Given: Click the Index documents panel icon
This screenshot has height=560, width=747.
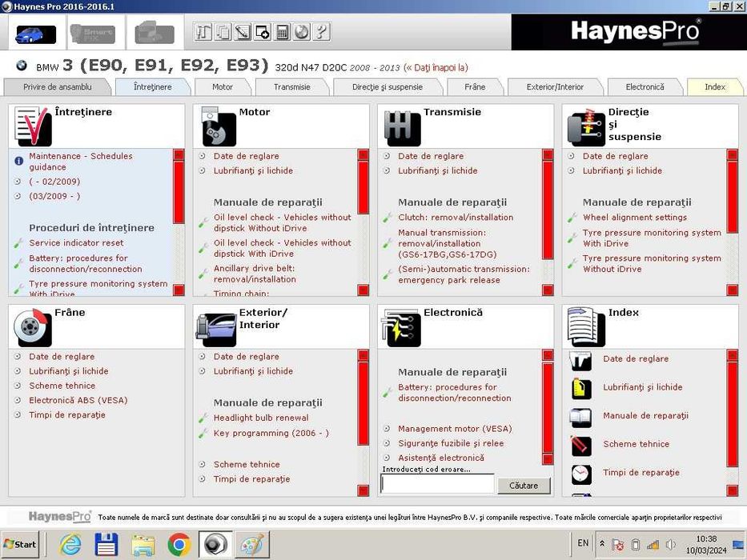Looking at the screenshot, I should click(586, 326).
